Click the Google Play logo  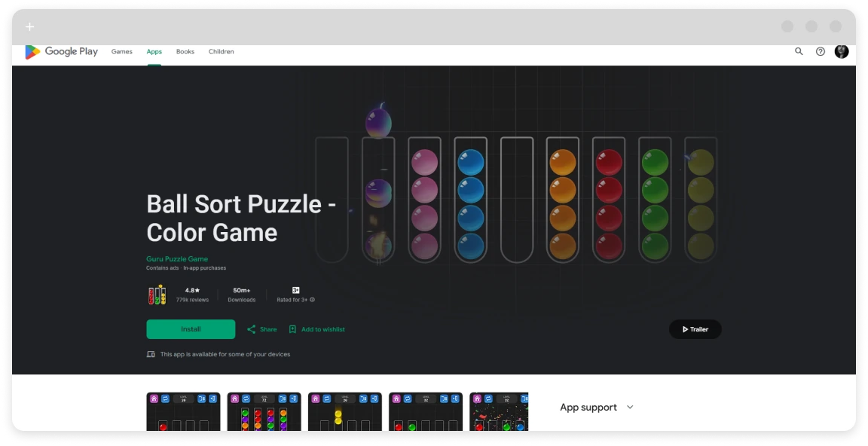[62, 51]
